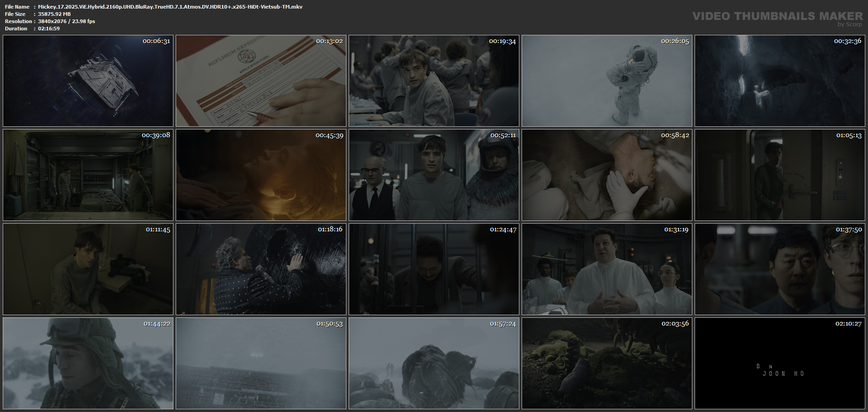The height and width of the screenshot is (412, 868).
Task: Select the application form thumbnail at 00:13:02
Action: (261, 81)
